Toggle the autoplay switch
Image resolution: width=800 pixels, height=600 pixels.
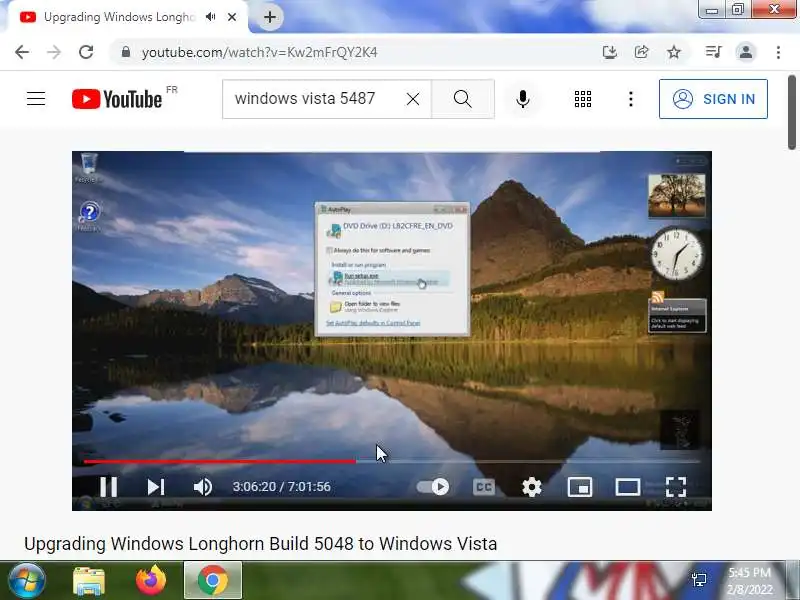(433, 487)
